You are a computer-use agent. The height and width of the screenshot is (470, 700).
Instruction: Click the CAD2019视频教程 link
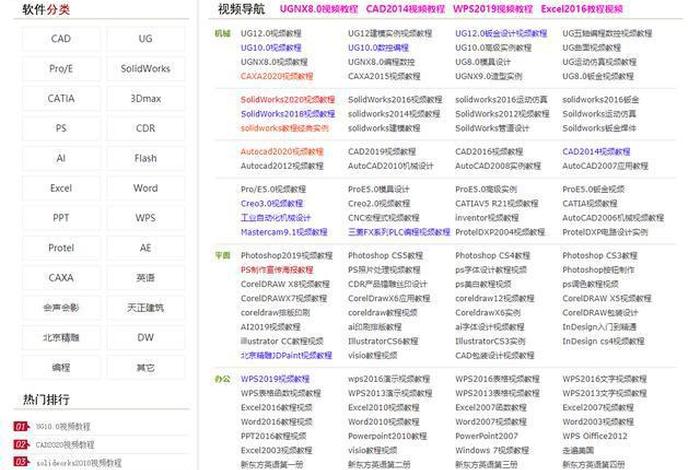[382, 152]
